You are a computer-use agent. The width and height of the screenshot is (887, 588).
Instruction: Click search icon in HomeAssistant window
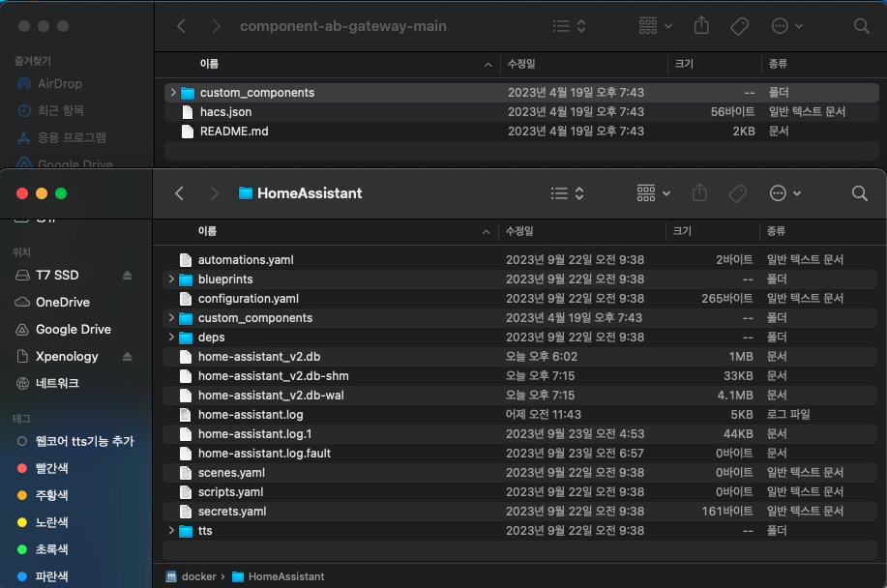(x=859, y=193)
